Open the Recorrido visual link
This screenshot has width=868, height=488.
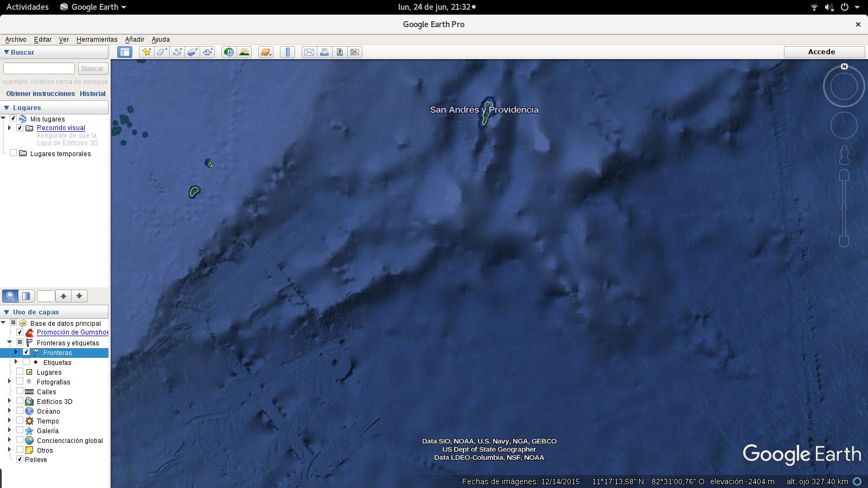pos(61,127)
